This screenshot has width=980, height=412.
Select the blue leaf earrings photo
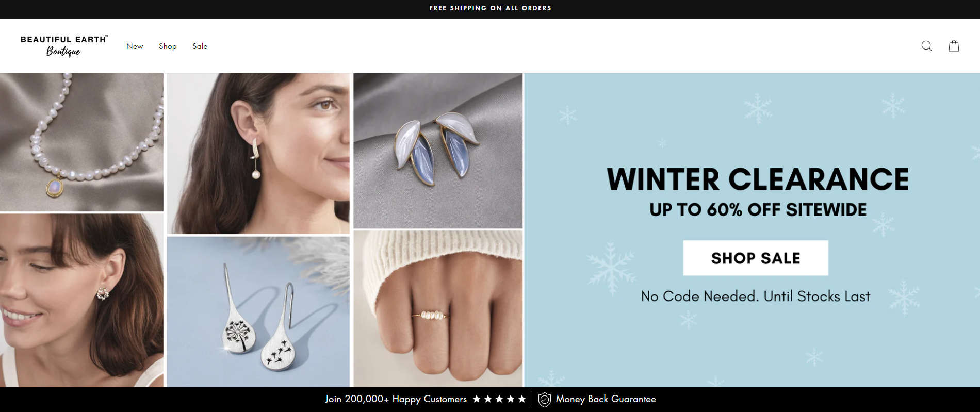pos(438,151)
